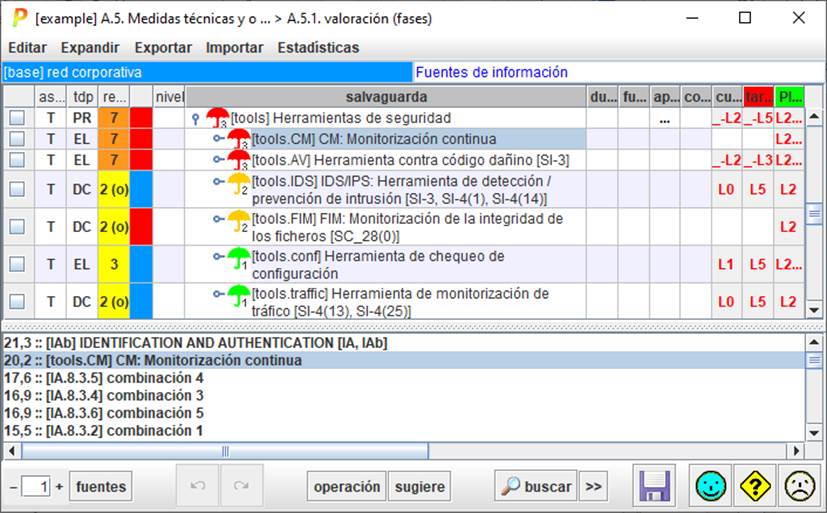This screenshot has height=513, width=827.
Task: Open the Estadísticas menu
Action: (x=318, y=47)
